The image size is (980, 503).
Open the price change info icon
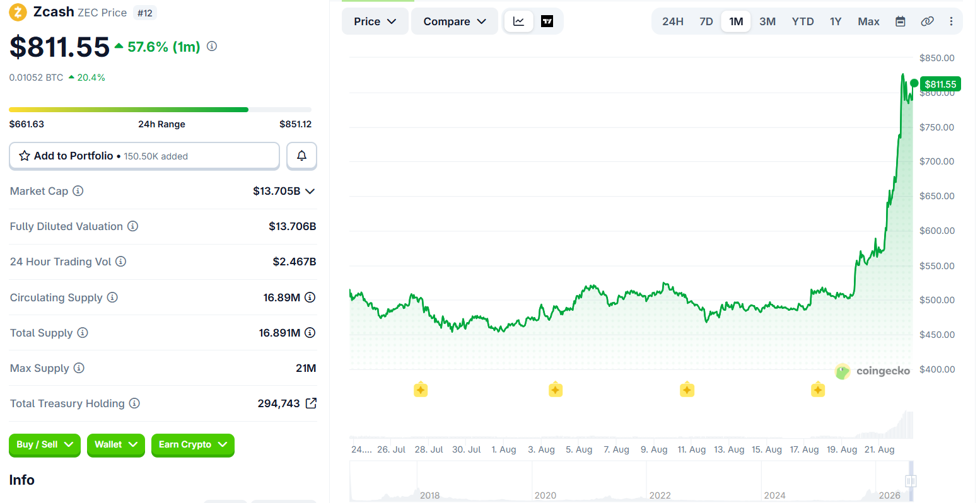(212, 46)
